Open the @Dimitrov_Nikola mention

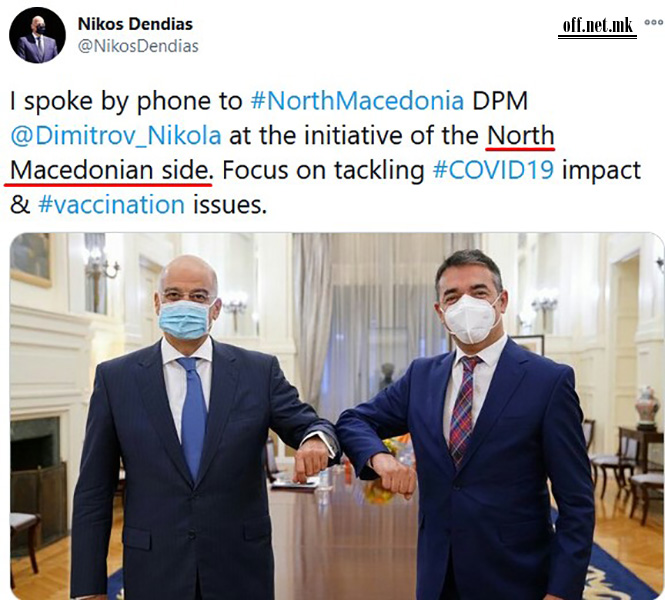[115, 136]
